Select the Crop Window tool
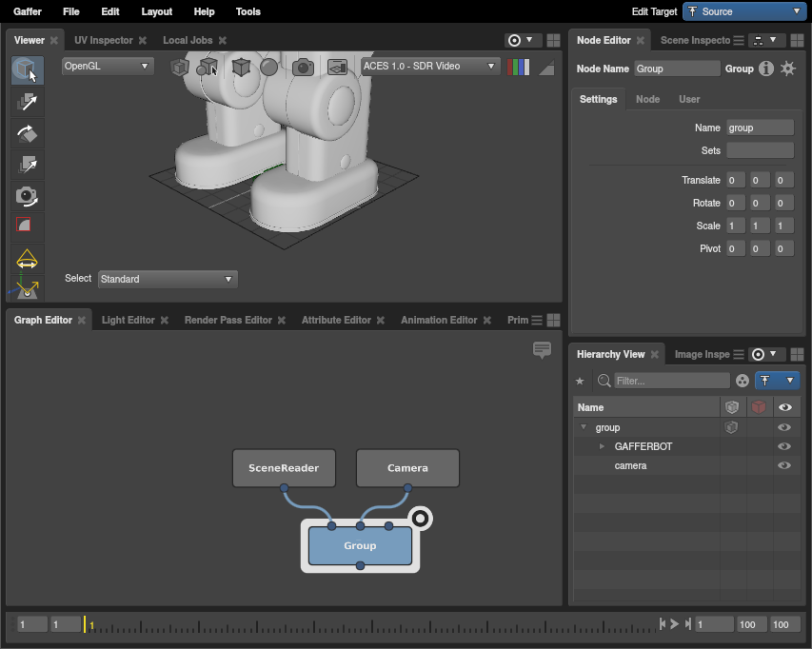The image size is (812, 649). click(x=27, y=226)
